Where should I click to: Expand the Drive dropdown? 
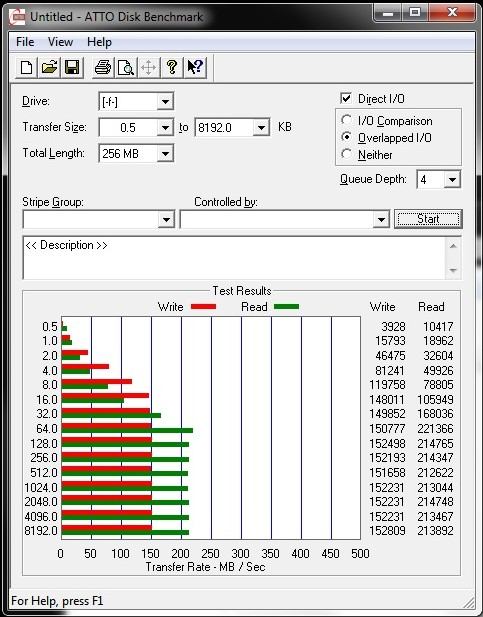[165, 102]
